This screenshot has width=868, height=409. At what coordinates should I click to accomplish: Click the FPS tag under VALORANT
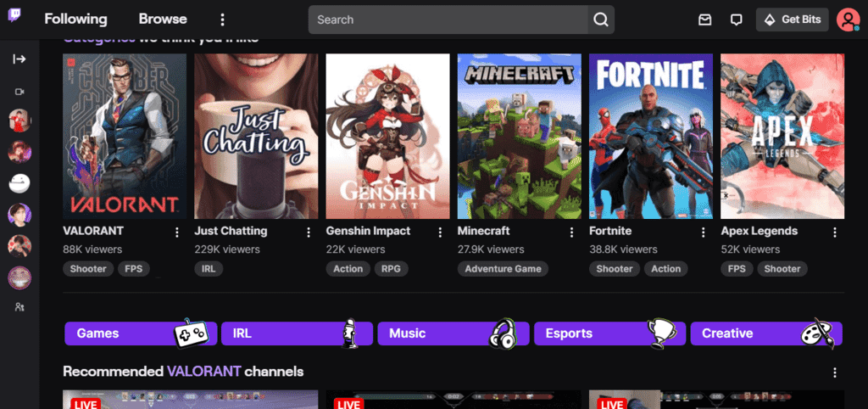(133, 269)
